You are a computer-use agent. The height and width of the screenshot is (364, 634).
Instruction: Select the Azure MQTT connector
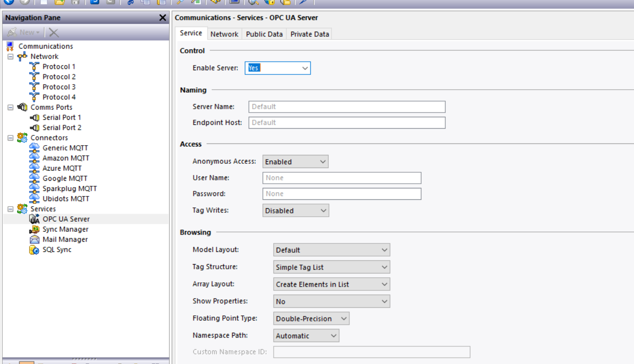point(62,168)
